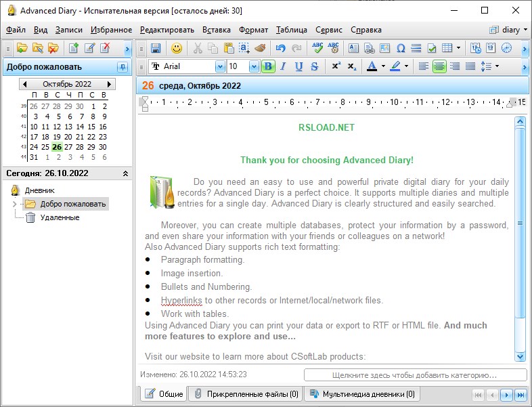
Task: Insert a special symbol with Omega icon
Action: click(x=401, y=48)
